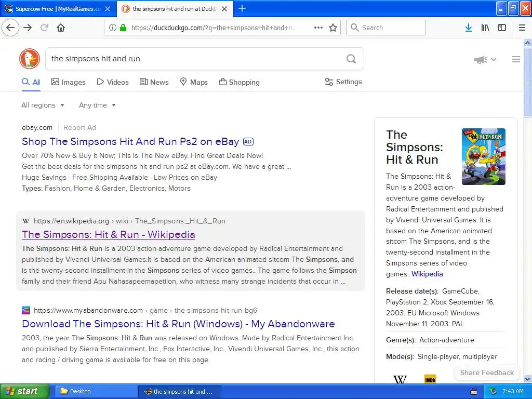Reload the page with the refresh icon
Image resolution: width=532 pixels, height=399 pixels.
point(44,28)
